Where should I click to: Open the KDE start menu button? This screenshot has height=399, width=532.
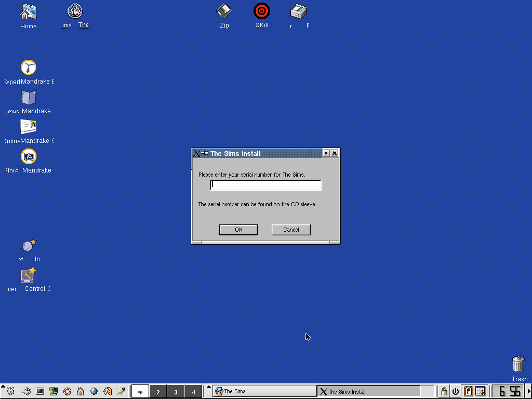pyautogui.click(x=10, y=391)
